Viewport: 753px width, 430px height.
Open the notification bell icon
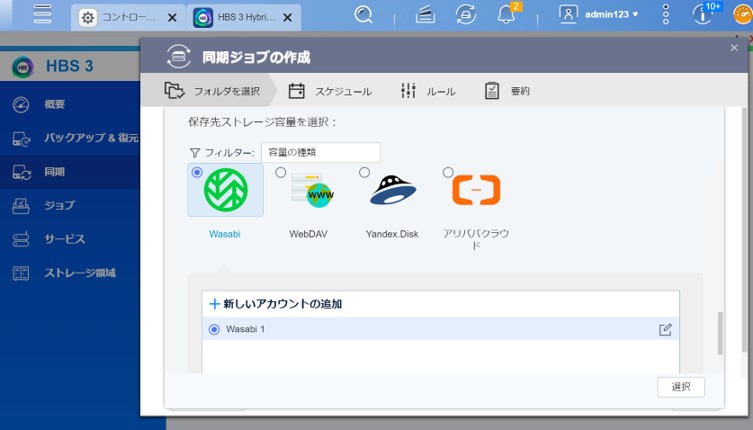coord(506,15)
